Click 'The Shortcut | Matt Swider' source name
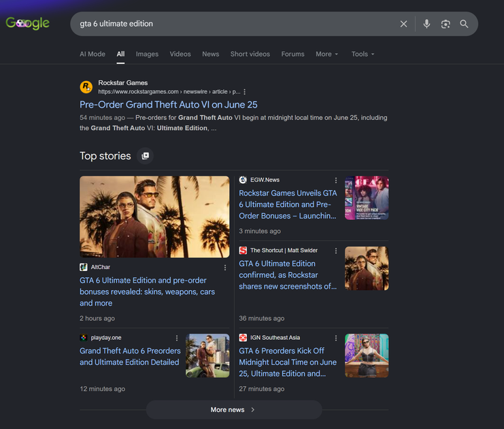The width and height of the screenshot is (504, 429). [x=284, y=251]
